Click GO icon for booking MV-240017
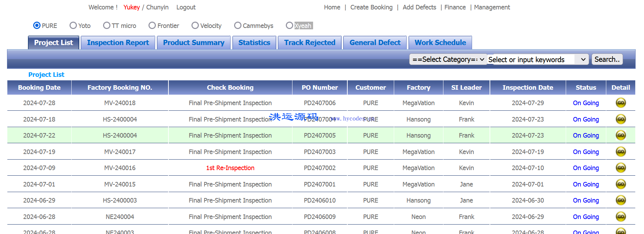 point(620,152)
